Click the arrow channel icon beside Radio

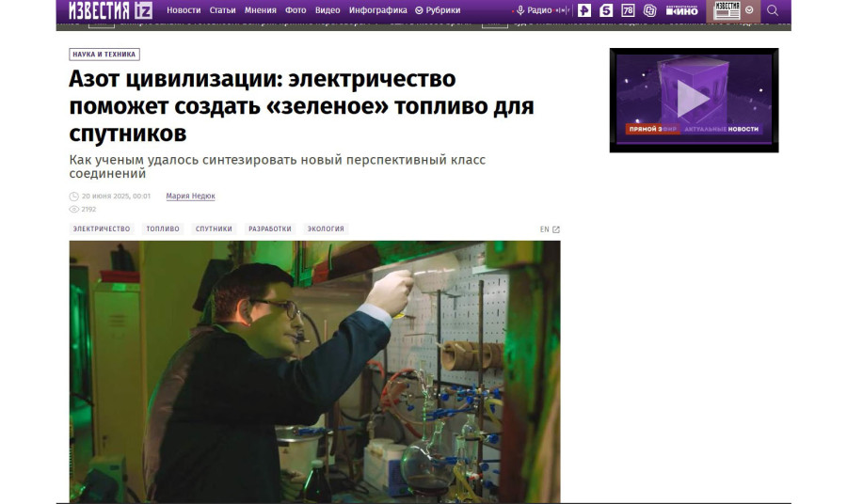pos(584,10)
